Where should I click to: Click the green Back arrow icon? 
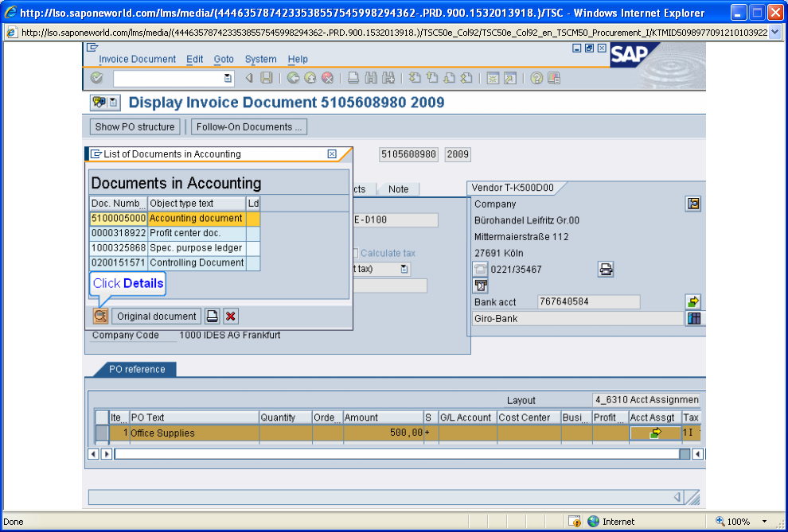293,78
